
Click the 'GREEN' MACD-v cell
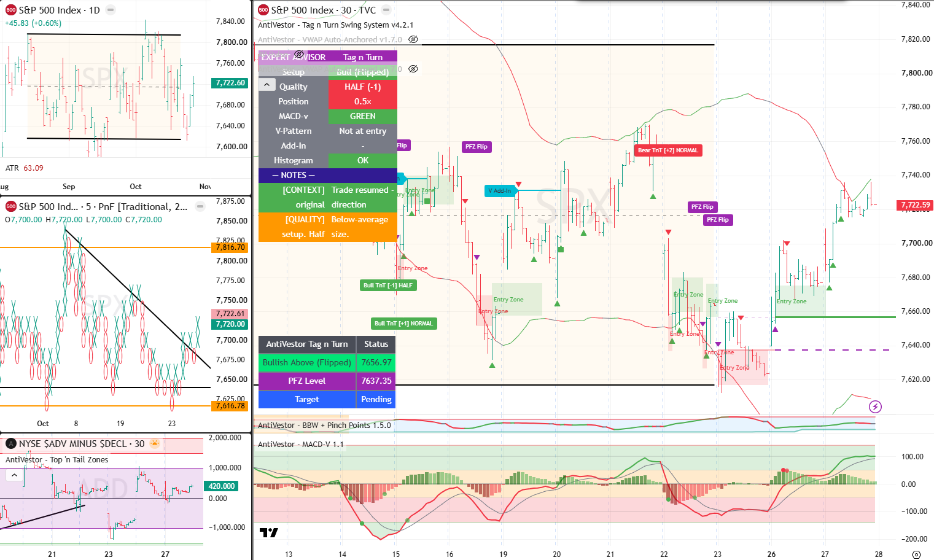click(363, 116)
